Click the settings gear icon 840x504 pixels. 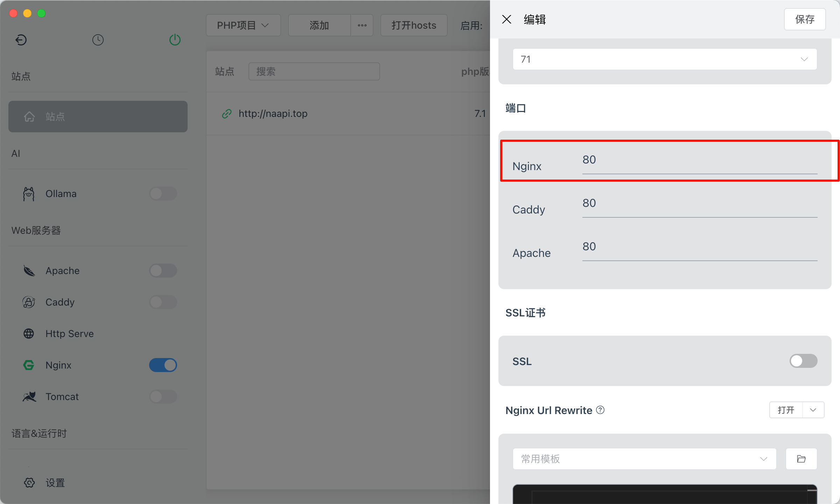coord(29,483)
